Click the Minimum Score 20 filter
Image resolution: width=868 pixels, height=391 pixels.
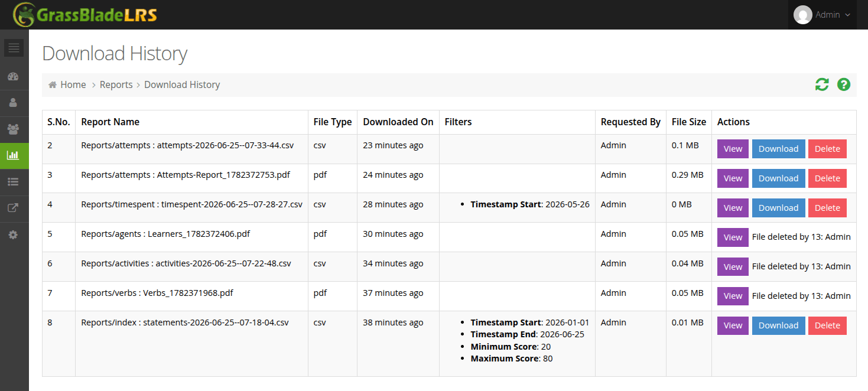point(511,347)
